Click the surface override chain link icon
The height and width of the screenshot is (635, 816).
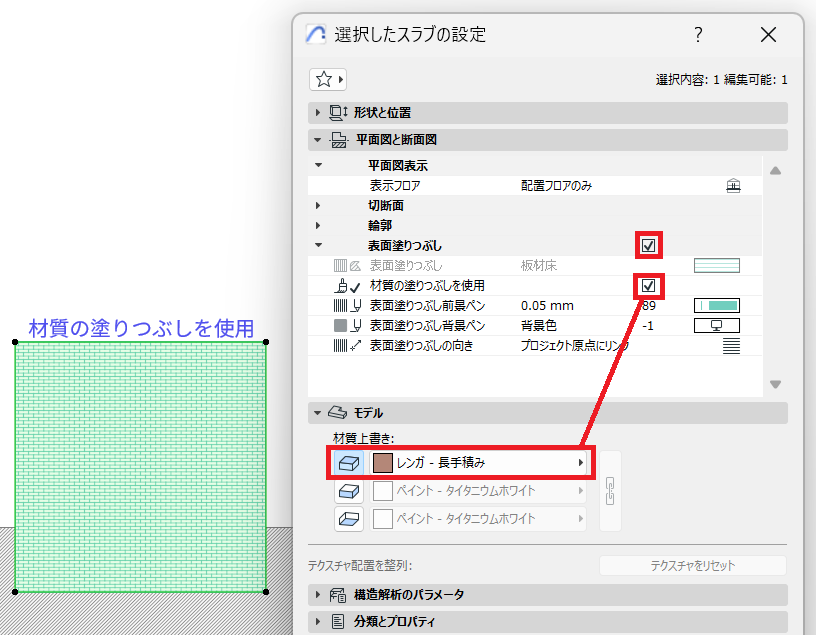[x=610, y=491]
